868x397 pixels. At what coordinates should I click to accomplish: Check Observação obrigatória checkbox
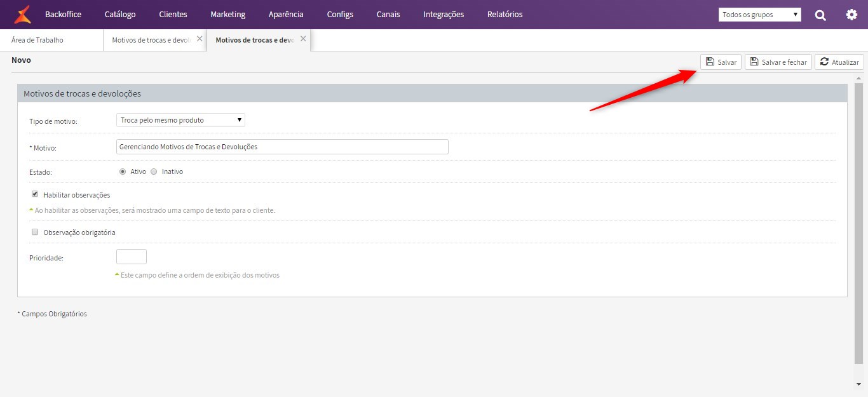tap(35, 232)
